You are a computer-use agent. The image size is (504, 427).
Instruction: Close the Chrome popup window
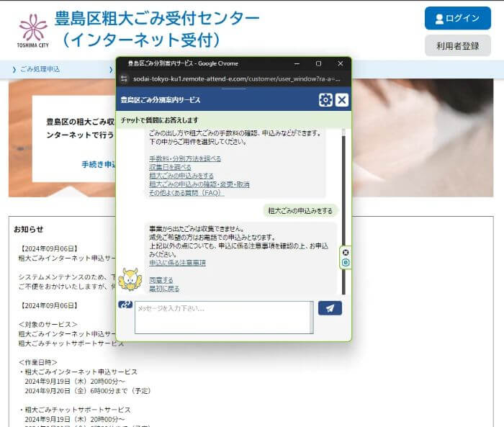341,63
